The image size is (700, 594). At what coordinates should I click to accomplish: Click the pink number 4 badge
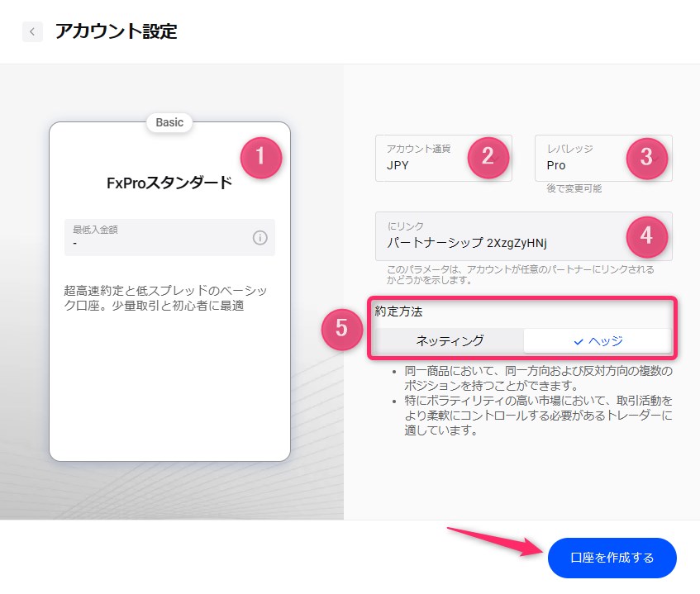tap(646, 236)
